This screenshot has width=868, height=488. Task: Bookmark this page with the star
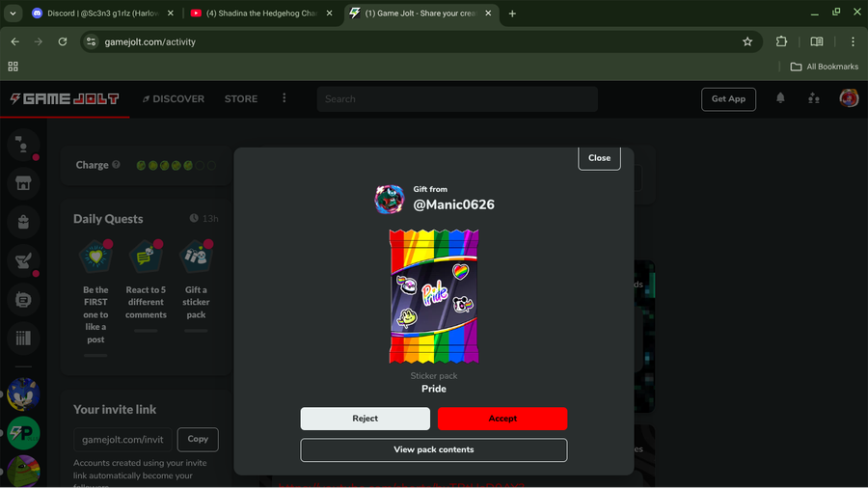pos(747,42)
